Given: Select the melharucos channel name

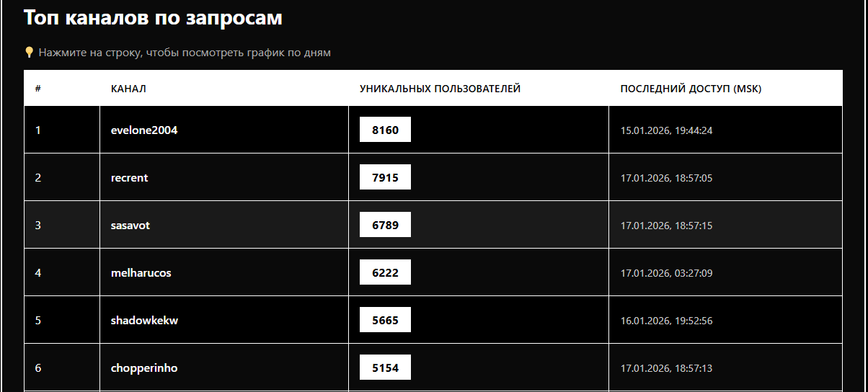Looking at the screenshot, I should pos(141,273).
